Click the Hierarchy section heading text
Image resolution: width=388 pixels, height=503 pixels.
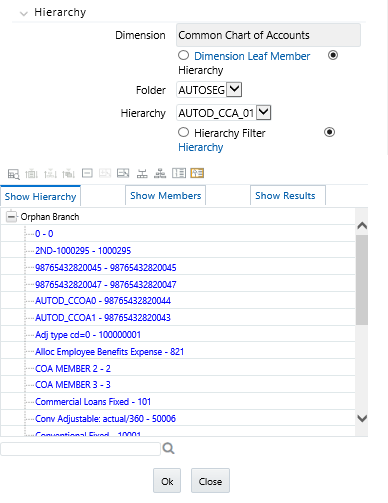[x=60, y=12]
